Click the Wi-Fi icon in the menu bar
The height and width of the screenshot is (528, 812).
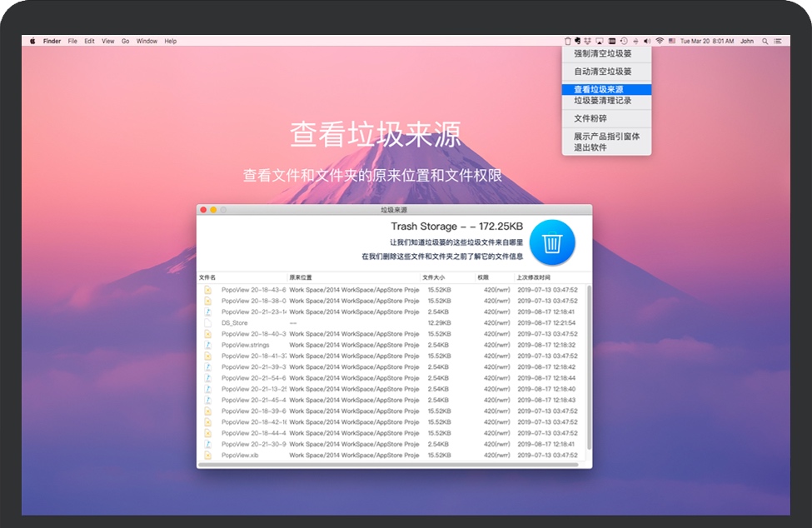pyautogui.click(x=659, y=41)
